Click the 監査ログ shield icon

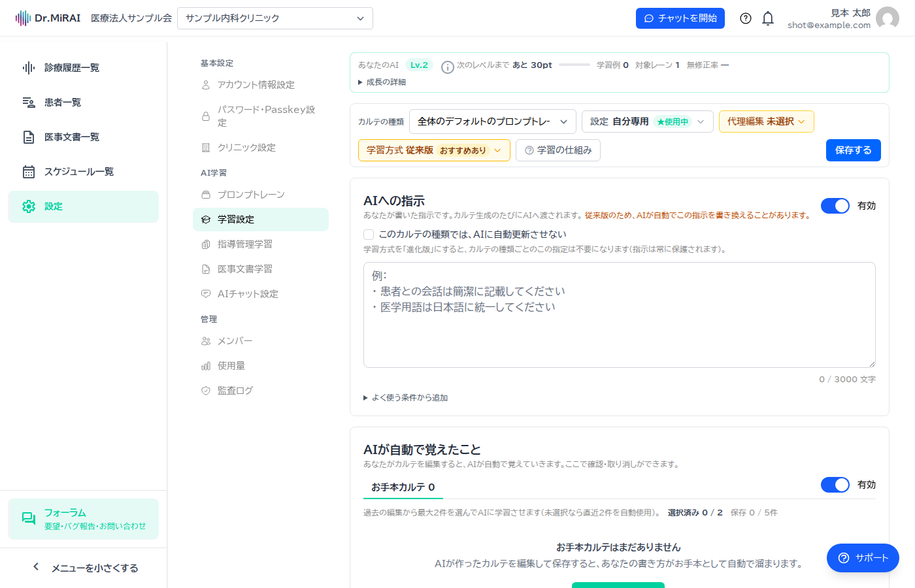(x=206, y=391)
